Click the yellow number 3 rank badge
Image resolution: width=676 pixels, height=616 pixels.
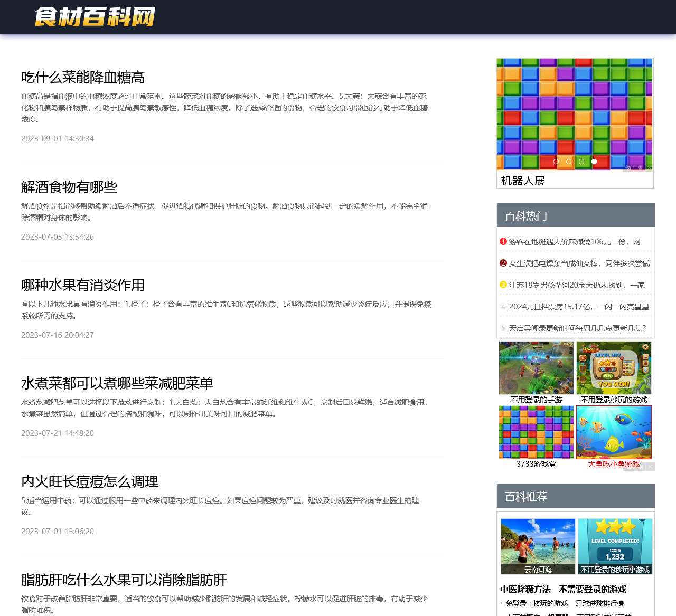click(503, 285)
